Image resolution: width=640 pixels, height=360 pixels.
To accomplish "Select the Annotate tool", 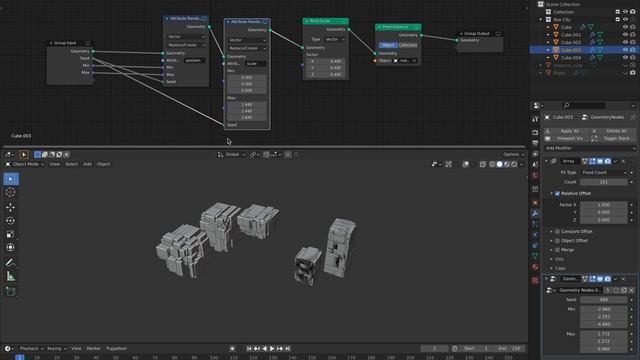I will [11, 263].
